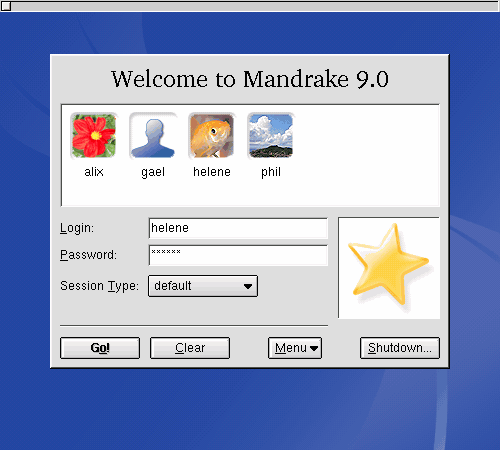Viewport: 500px width, 450px height.
Task: Focus the Password field with asterisks
Action: click(238, 255)
